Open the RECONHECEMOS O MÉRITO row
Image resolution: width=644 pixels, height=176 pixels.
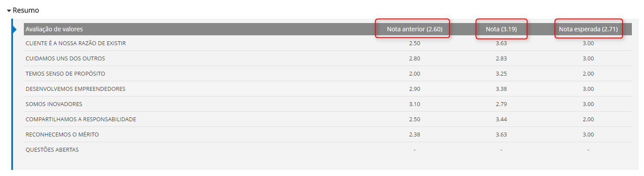coord(328,134)
